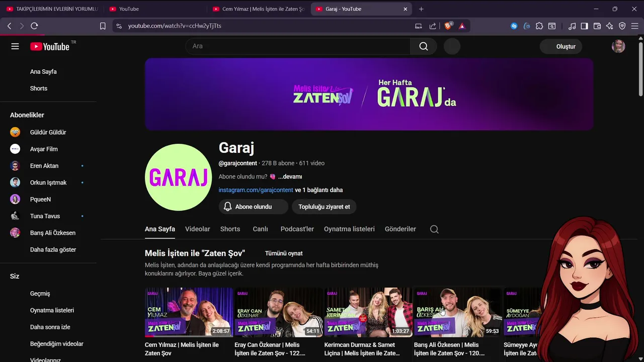Launch the Shazam extension

point(514,26)
